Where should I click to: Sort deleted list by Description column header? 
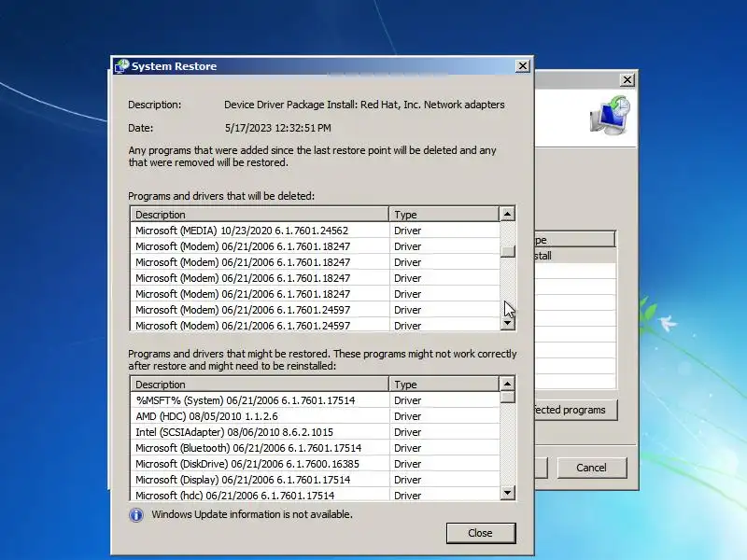pos(260,215)
